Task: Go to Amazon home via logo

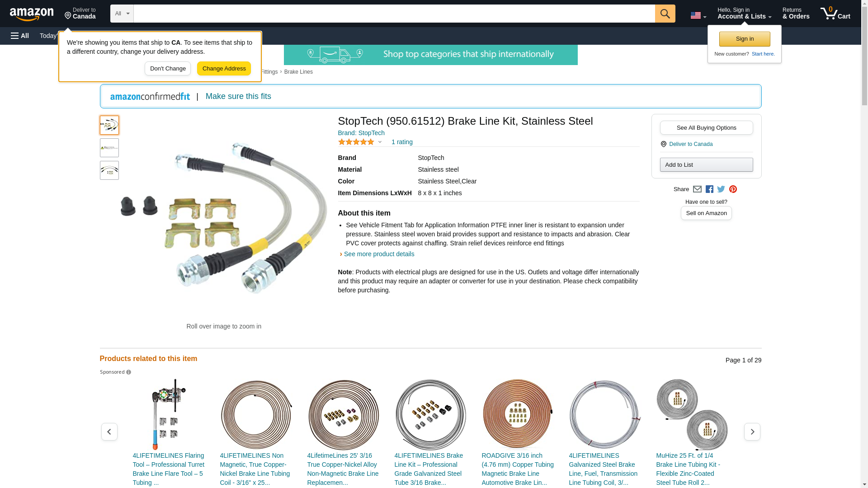Action: coord(32,14)
